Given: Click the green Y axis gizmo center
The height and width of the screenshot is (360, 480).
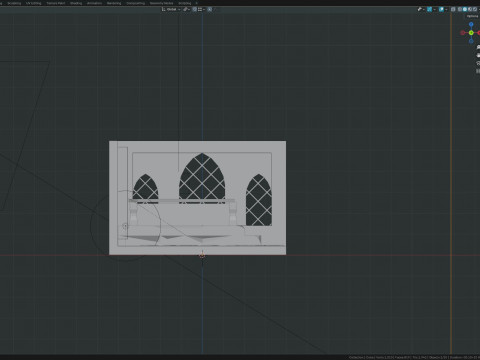Looking at the screenshot, I should pyautogui.click(x=471, y=33).
